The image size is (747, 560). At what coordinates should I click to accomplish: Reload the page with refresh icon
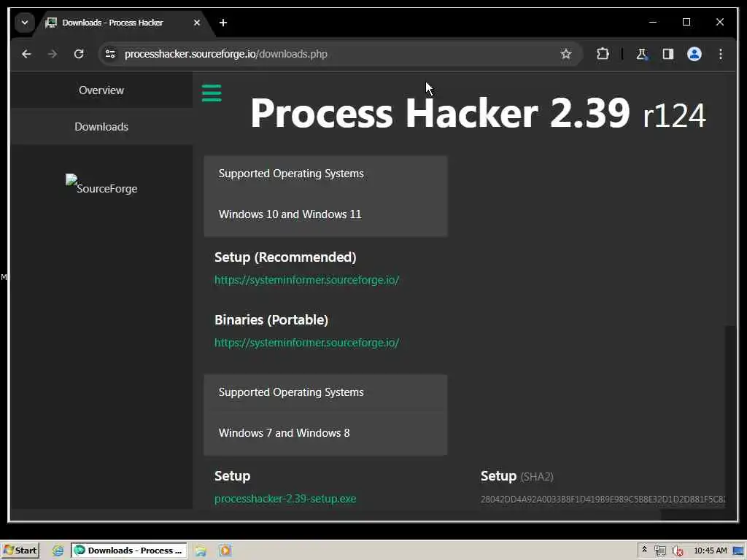pos(79,54)
